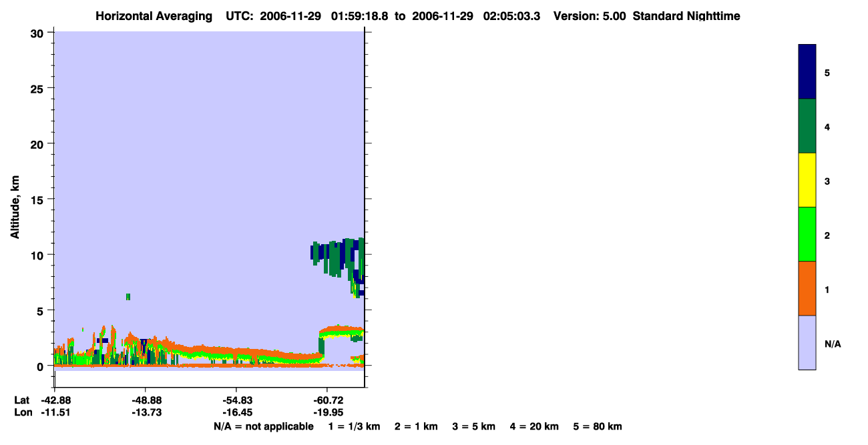Viewport: 868px width, 445px height.
Task: Click the 'Standard Nighttime' label
Action: pyautogui.click(x=686, y=16)
